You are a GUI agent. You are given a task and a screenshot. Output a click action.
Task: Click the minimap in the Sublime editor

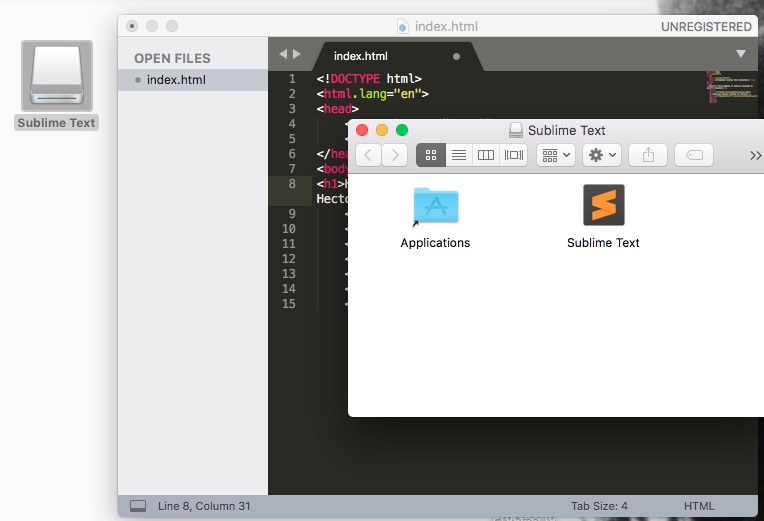tap(732, 87)
